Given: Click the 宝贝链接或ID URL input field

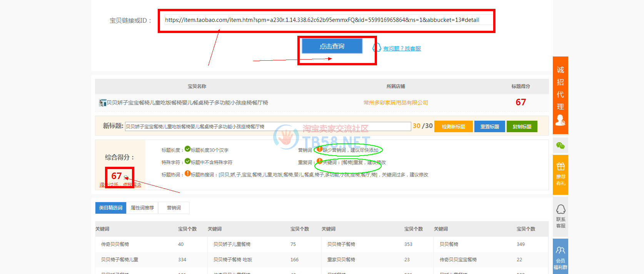Looking at the screenshot, I should point(327,20).
